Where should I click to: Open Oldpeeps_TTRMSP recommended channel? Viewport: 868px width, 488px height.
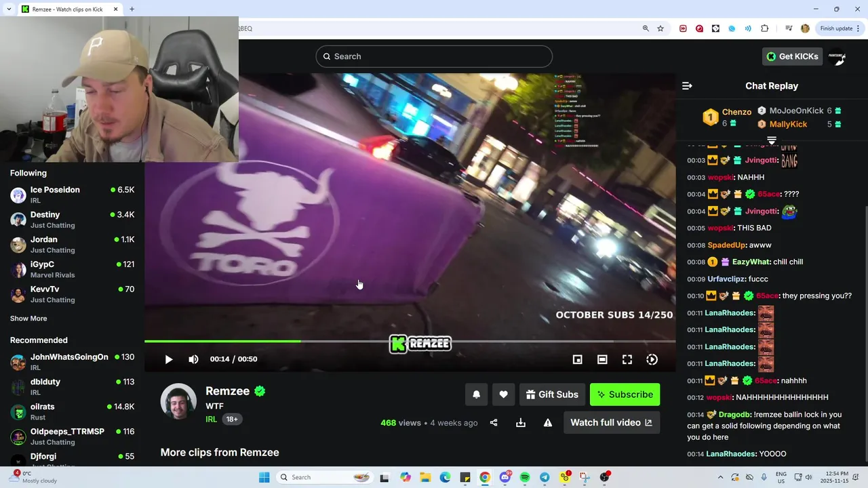click(x=72, y=436)
